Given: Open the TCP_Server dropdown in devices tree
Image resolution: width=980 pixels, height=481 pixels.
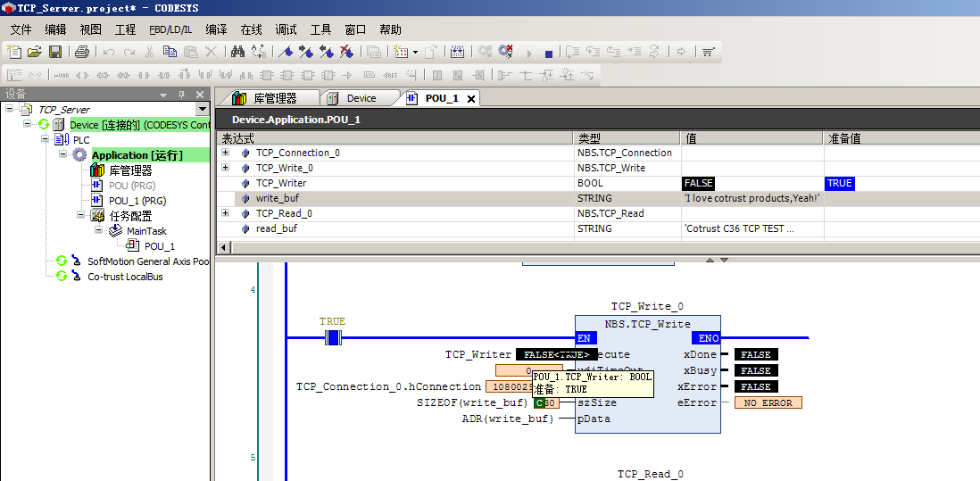Looking at the screenshot, I should (x=202, y=109).
